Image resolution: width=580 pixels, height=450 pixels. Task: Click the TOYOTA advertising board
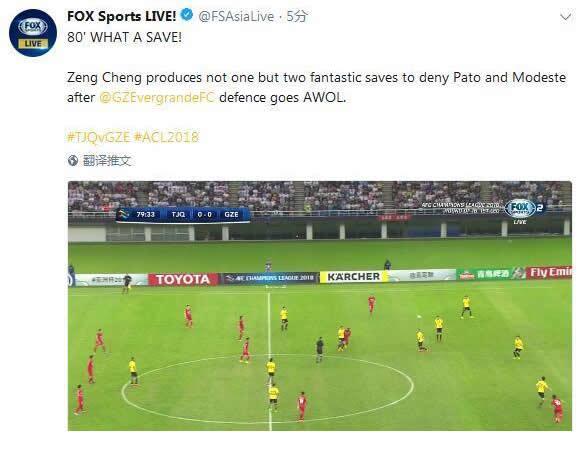click(x=183, y=280)
